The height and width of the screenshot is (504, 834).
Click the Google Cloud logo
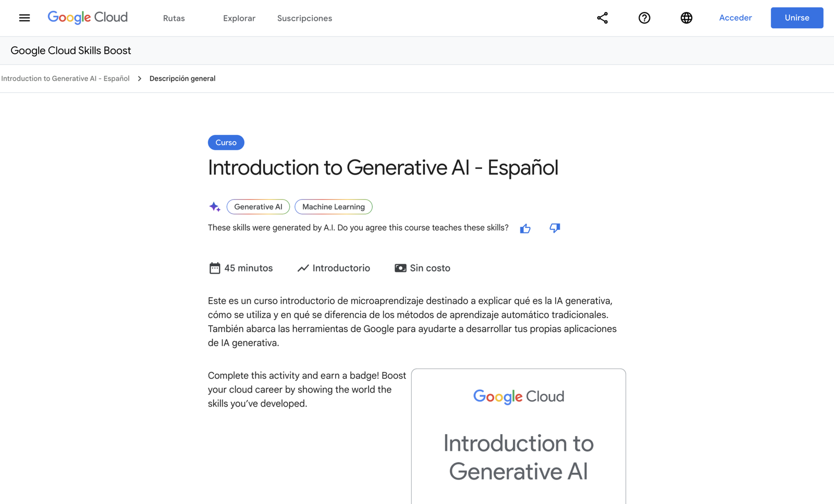coord(88,18)
